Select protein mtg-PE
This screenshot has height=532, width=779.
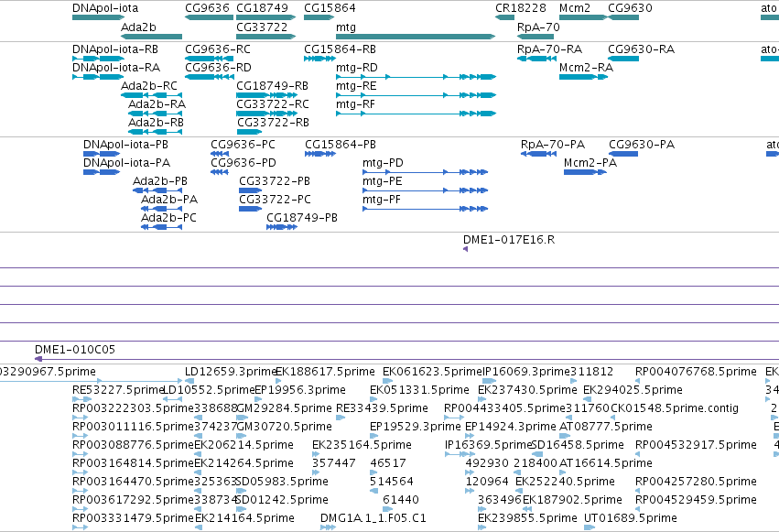pos(426,190)
